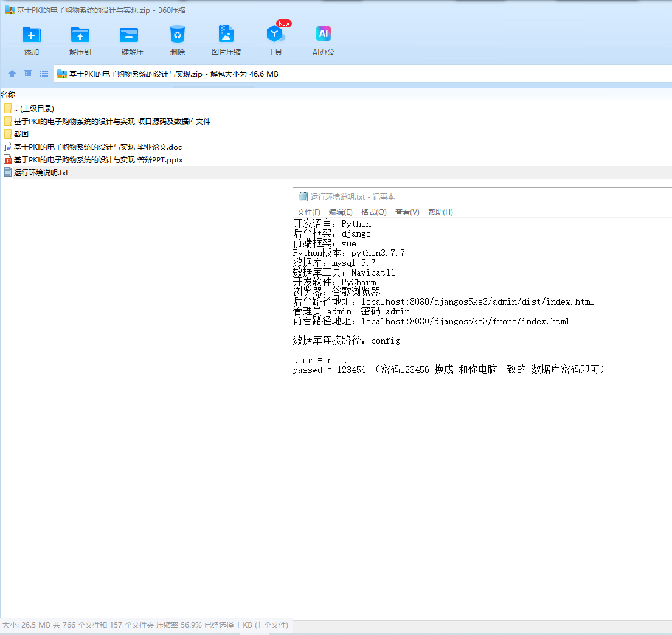The height and width of the screenshot is (635, 672).
Task: Switch to thumbnail view icon
Action: [28, 74]
